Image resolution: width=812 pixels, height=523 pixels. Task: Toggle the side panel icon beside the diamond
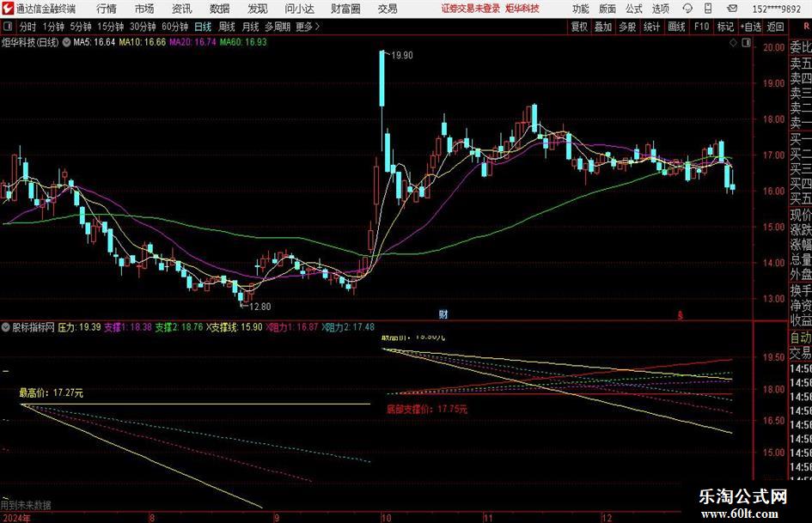[x=746, y=43]
